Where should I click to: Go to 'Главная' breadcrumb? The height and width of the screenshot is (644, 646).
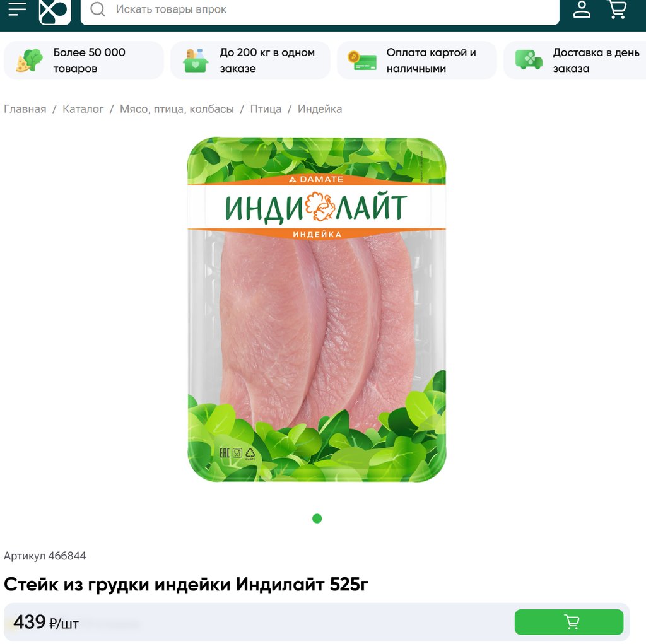click(25, 109)
